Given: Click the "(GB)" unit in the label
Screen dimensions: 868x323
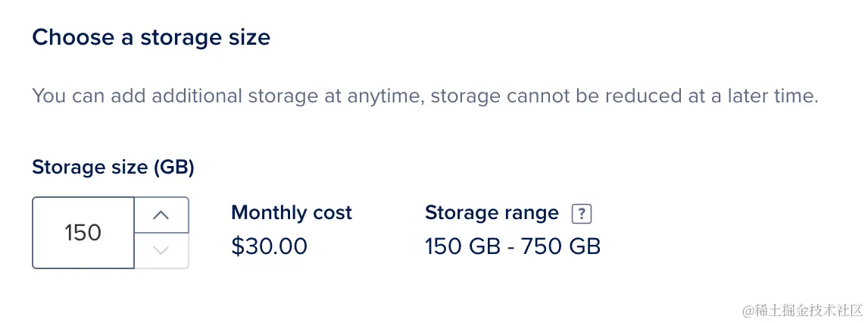Looking at the screenshot, I should 174,168.
